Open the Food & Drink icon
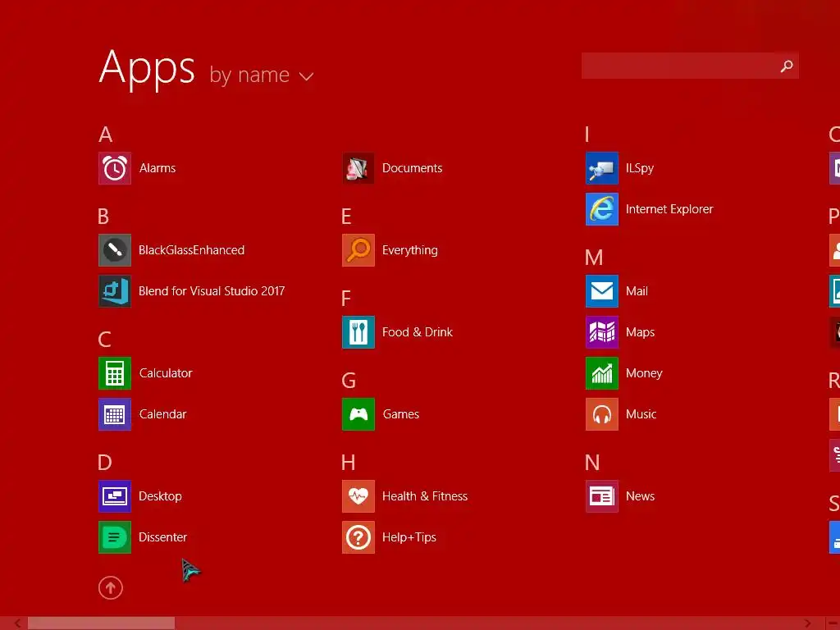The image size is (840, 630). click(358, 332)
